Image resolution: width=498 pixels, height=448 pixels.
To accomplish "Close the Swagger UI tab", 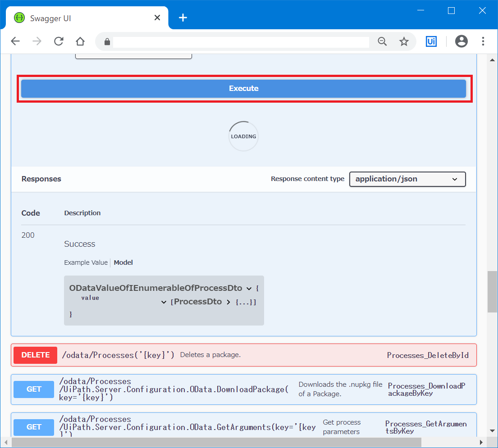I will [x=157, y=18].
